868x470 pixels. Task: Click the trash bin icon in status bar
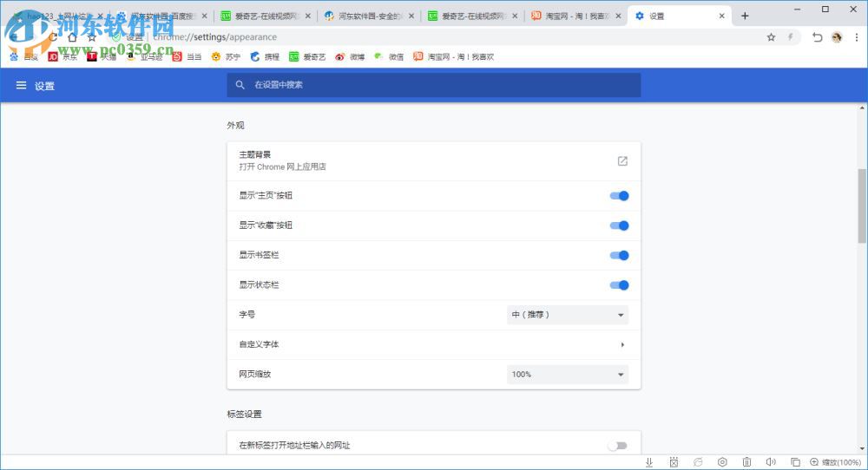(x=746, y=462)
